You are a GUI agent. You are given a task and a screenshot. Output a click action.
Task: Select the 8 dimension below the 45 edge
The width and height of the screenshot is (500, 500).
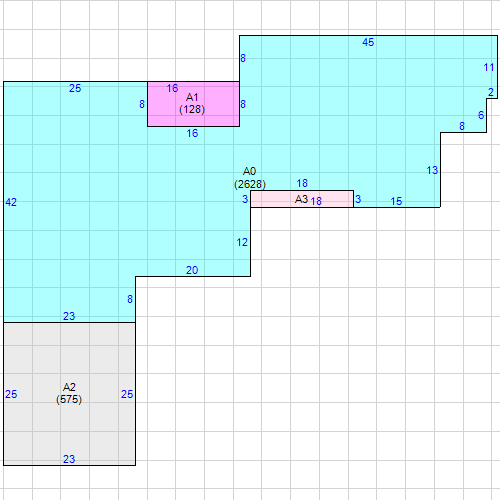point(243,58)
